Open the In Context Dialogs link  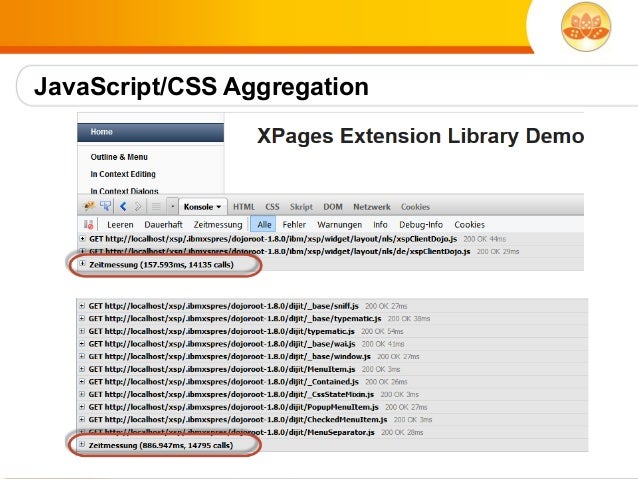(124, 191)
